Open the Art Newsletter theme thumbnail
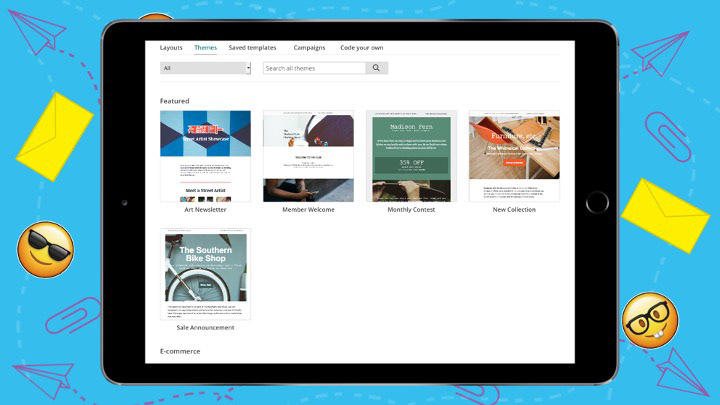Image resolution: width=720 pixels, height=405 pixels. click(x=205, y=156)
